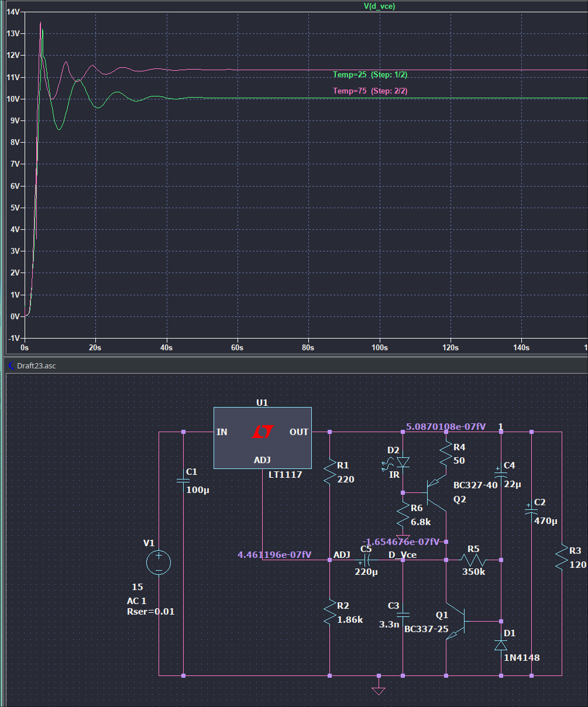The height and width of the screenshot is (707, 588).
Task: Click the 350k value of R5
Action: (x=473, y=572)
